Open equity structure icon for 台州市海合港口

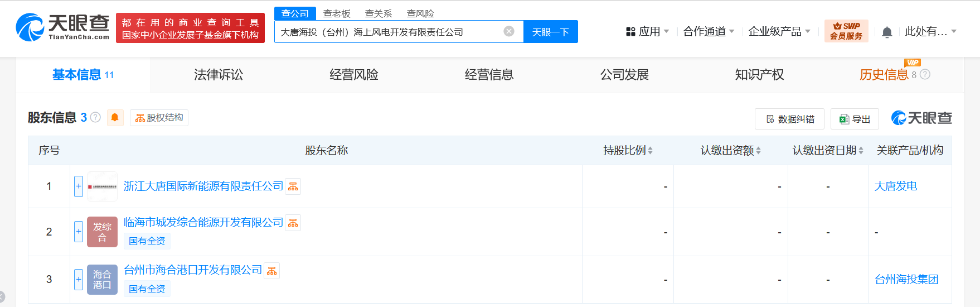tap(271, 271)
